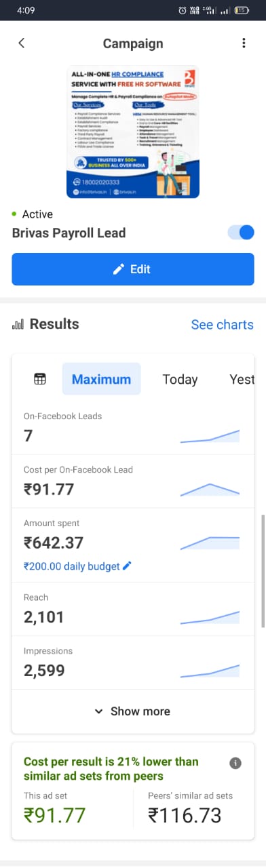
Task: Turn off the Brivas Payroll Lead campaign toggle
Action: coord(241,233)
